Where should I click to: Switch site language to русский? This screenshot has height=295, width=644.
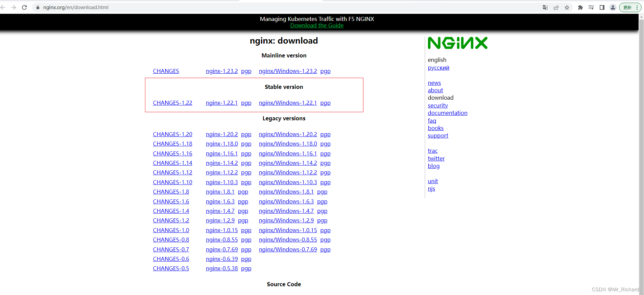(x=438, y=68)
